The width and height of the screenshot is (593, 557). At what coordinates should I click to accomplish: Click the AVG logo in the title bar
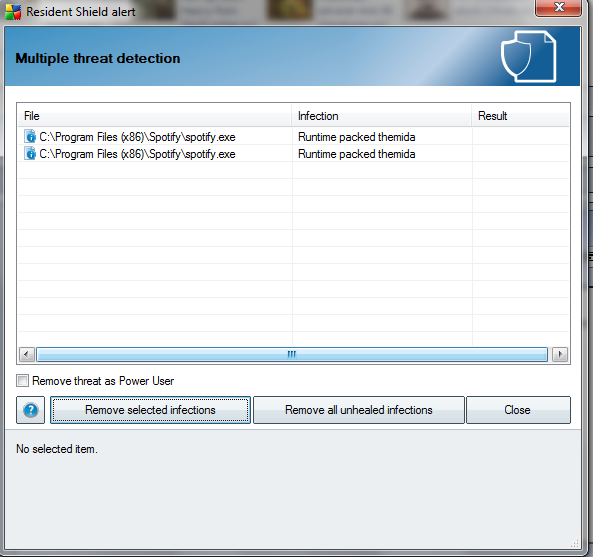[x=13, y=12]
